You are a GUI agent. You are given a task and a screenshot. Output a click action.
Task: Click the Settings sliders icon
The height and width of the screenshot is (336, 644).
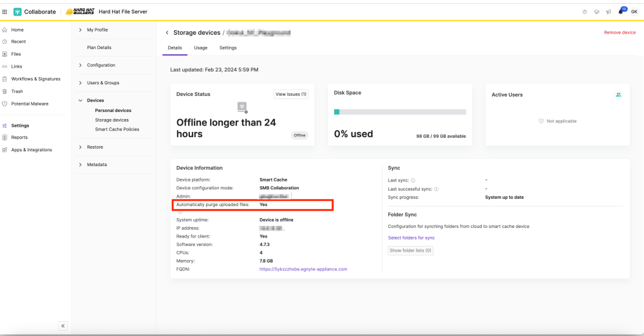(x=5, y=126)
